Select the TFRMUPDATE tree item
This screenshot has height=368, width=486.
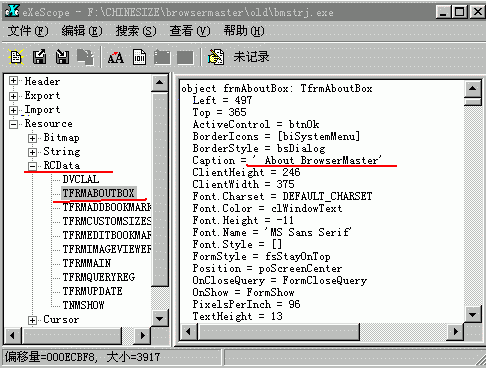coord(92,291)
